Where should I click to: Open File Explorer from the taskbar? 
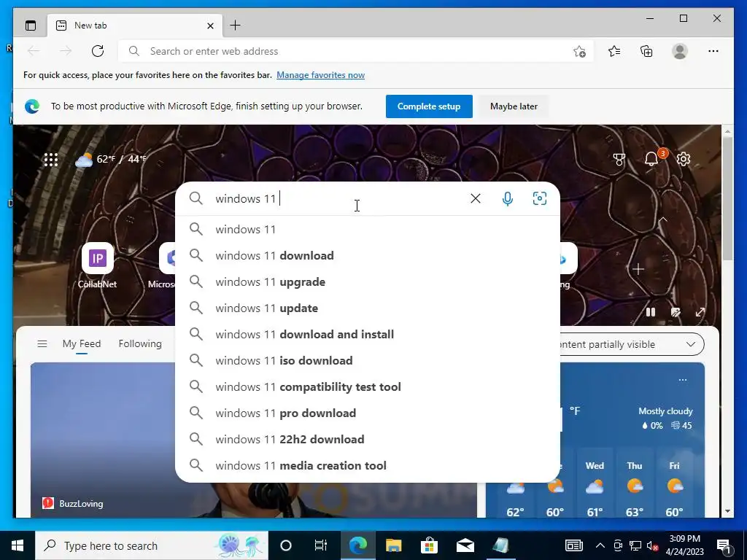393,545
